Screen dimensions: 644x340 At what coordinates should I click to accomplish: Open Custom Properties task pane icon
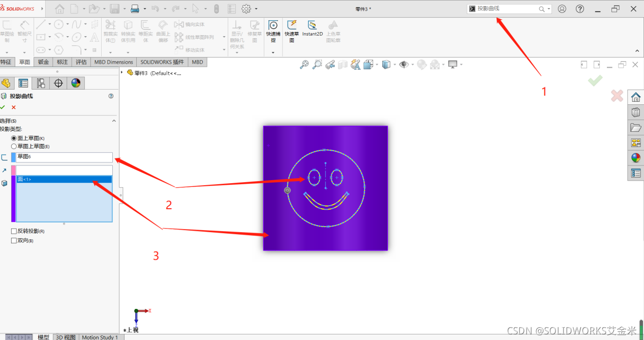click(636, 173)
